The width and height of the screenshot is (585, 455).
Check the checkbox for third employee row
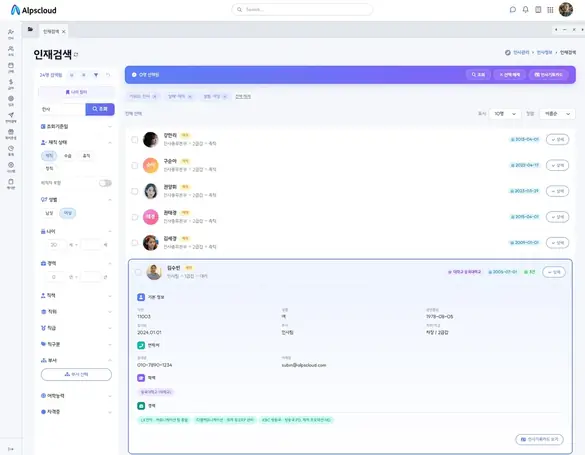(x=135, y=191)
